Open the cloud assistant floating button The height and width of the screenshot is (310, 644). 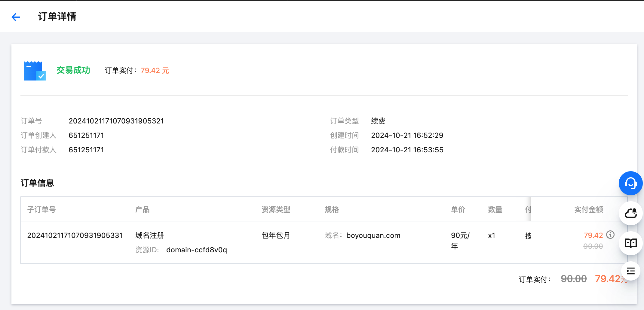click(630, 213)
